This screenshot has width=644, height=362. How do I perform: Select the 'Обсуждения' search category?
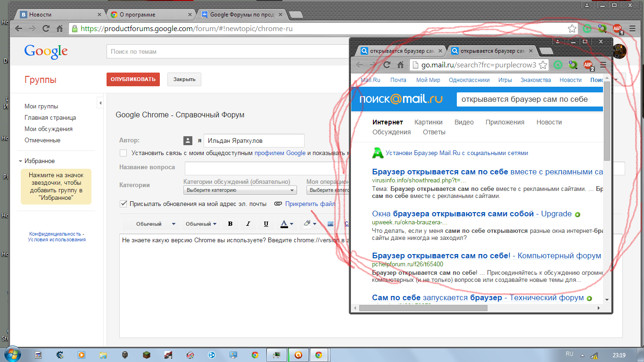pos(391,132)
